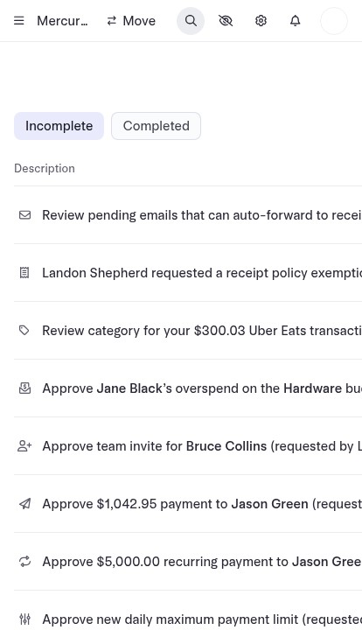Click the profile avatar circle
The width and height of the screenshot is (362, 644).
point(334,20)
